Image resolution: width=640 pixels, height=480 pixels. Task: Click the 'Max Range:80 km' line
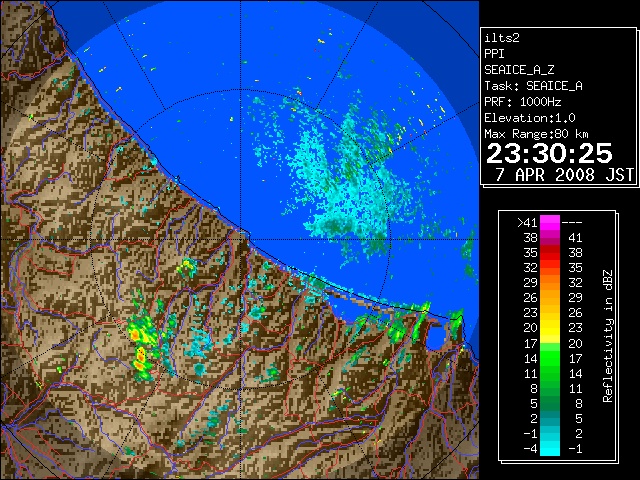pos(536,134)
